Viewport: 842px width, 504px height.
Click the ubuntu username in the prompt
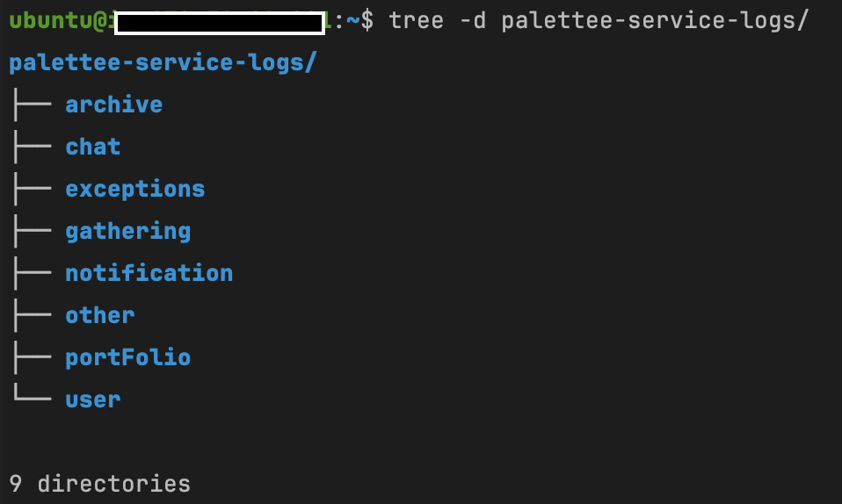pyautogui.click(x=51, y=21)
